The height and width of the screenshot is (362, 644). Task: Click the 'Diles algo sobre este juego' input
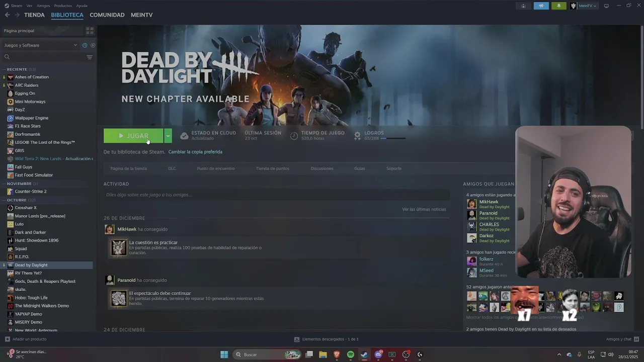277,195
